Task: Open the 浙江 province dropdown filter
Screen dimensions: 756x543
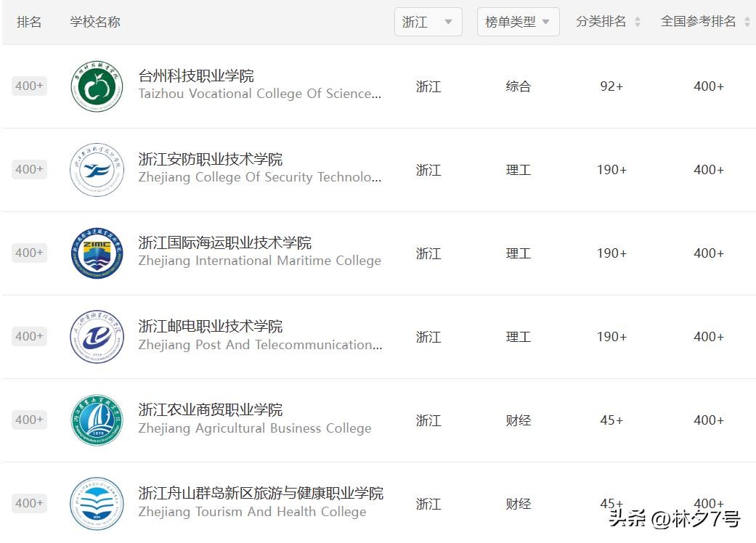Action: [428, 22]
